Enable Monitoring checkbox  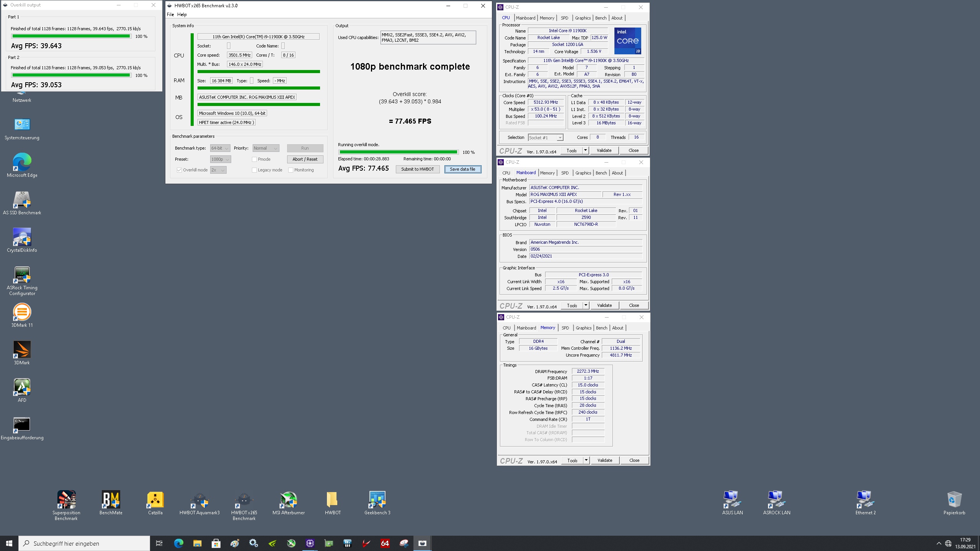point(291,170)
